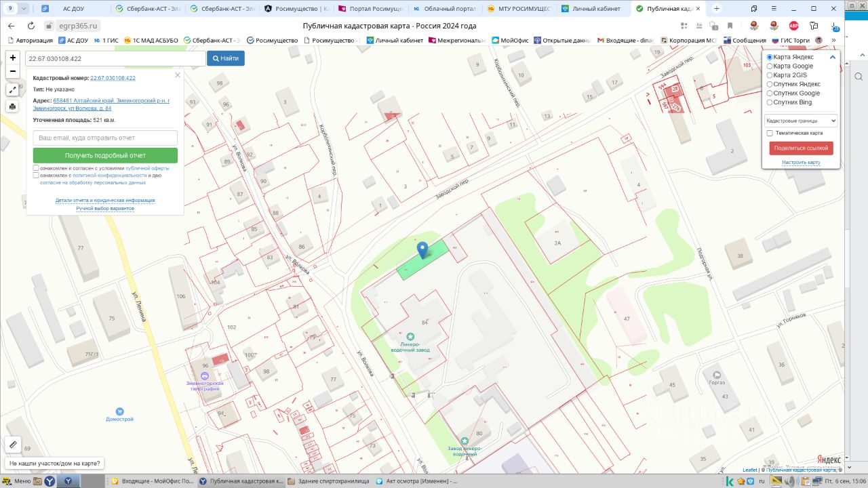The height and width of the screenshot is (488, 868).
Task: Toggle fullscreen map view icon
Action: 13,89
